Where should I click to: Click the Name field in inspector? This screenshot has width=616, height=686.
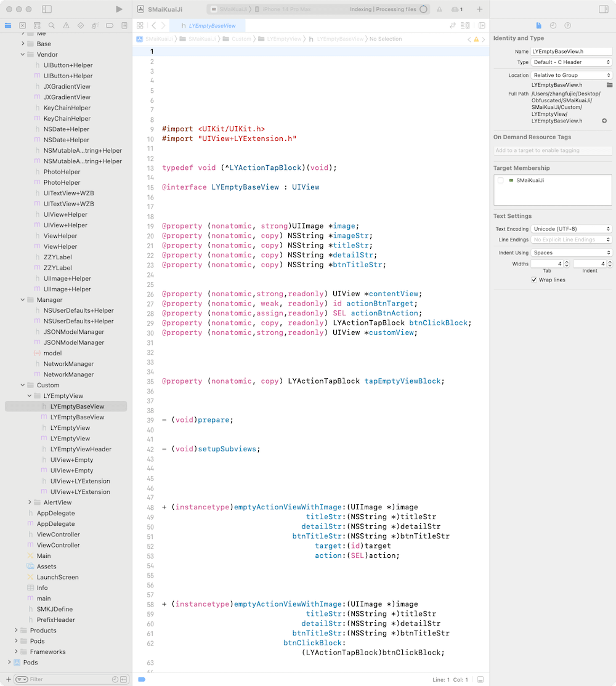(572, 52)
